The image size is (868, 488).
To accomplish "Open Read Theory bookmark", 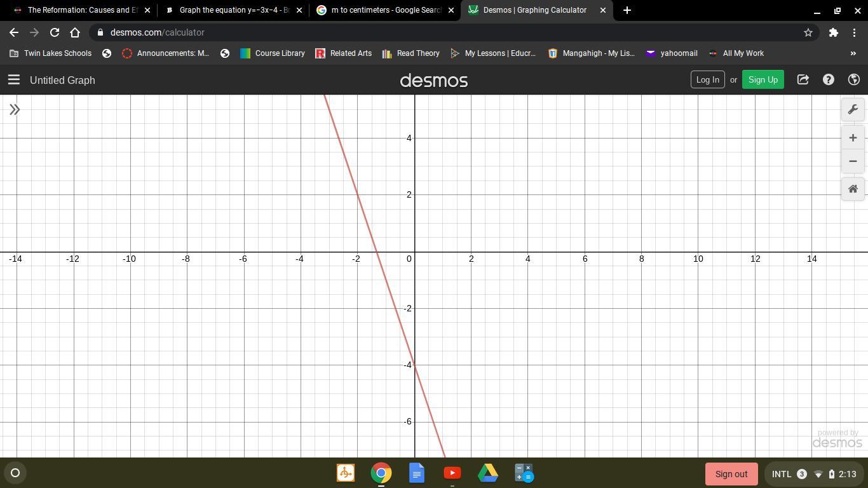I will (x=410, y=53).
